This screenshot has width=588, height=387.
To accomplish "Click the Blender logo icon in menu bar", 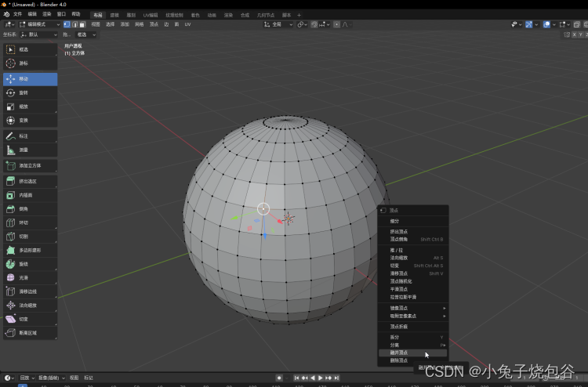I will pos(6,14).
